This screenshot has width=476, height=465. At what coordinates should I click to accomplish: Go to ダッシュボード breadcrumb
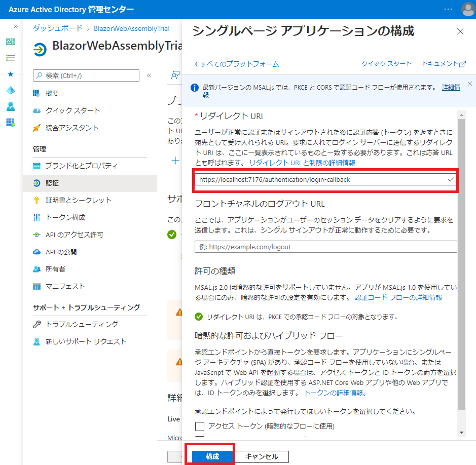click(x=58, y=28)
